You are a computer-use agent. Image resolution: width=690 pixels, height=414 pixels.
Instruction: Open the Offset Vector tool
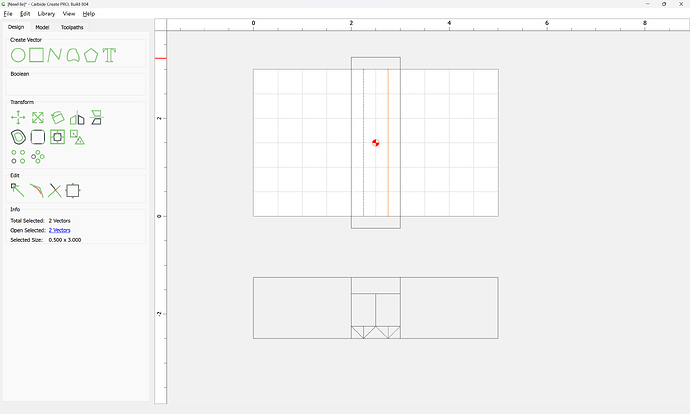[18, 137]
